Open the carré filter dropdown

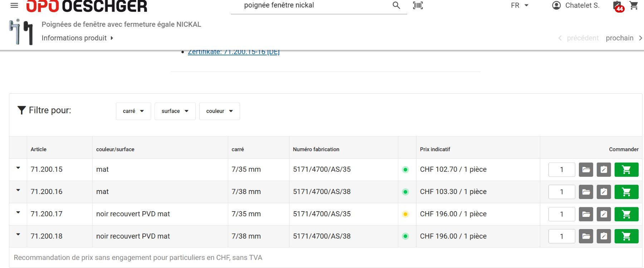pos(133,111)
